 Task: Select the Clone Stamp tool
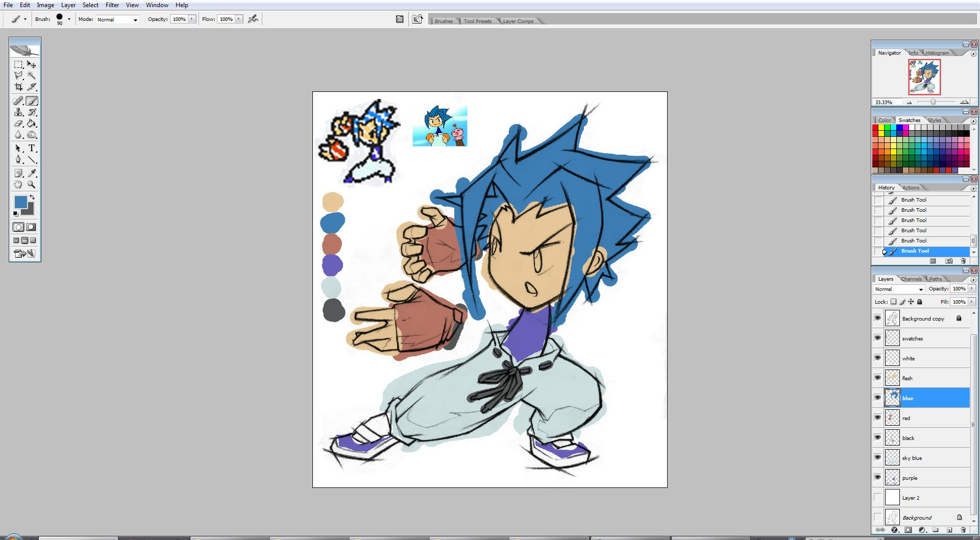[18, 112]
